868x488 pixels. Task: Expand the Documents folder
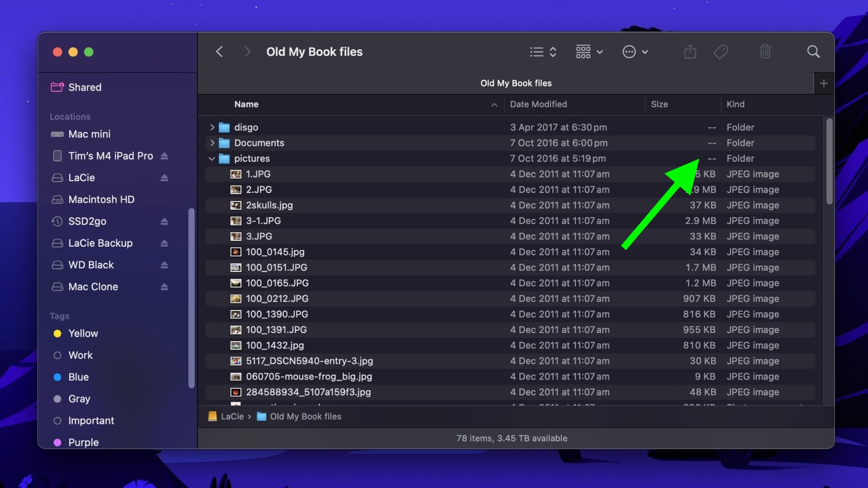point(212,143)
